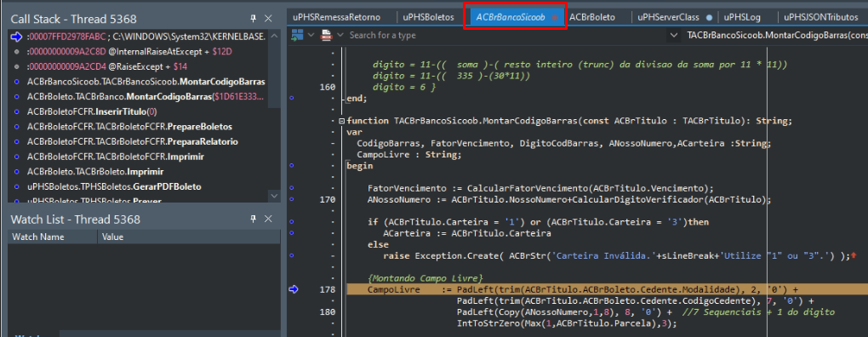Close the Watch List panel

tap(268, 219)
